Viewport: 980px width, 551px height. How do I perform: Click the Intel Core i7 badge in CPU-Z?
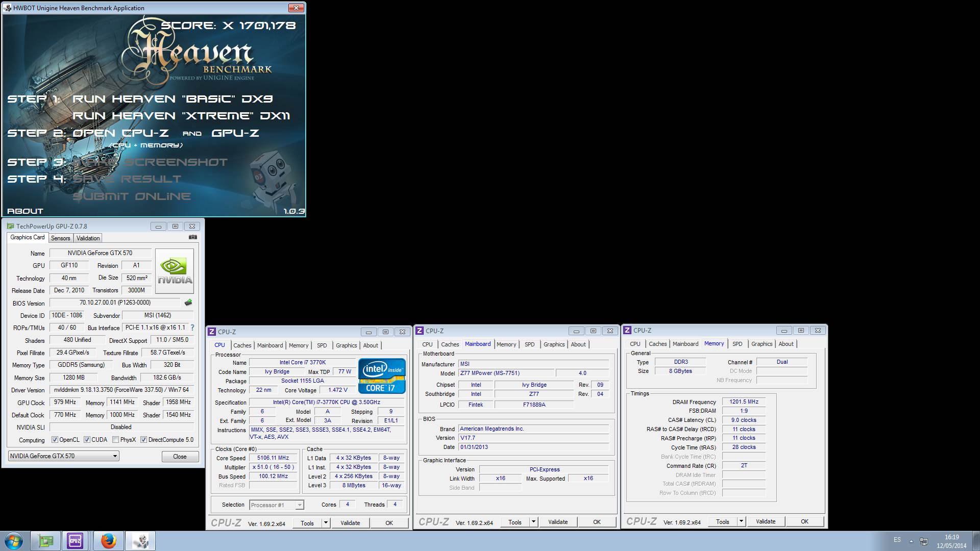tap(382, 376)
